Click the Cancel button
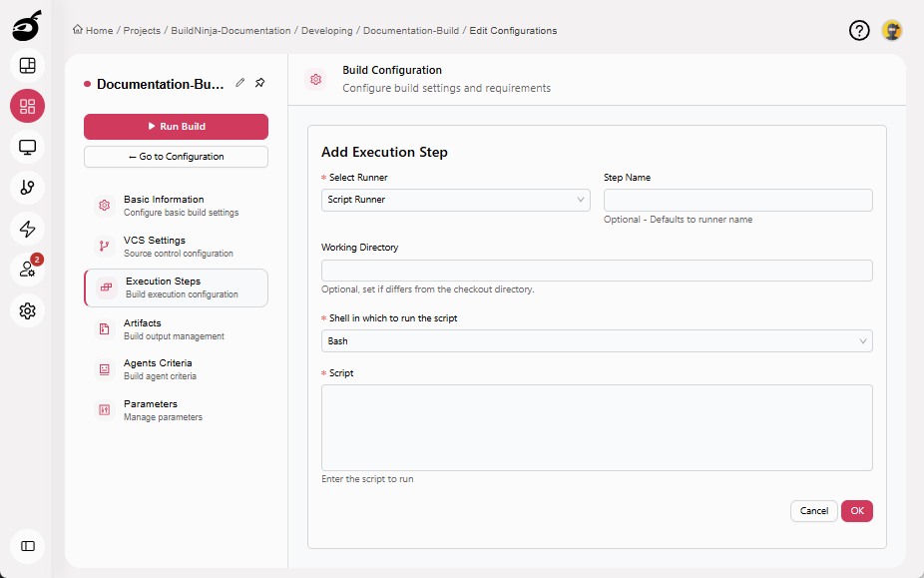924x578 pixels. pyautogui.click(x=814, y=511)
